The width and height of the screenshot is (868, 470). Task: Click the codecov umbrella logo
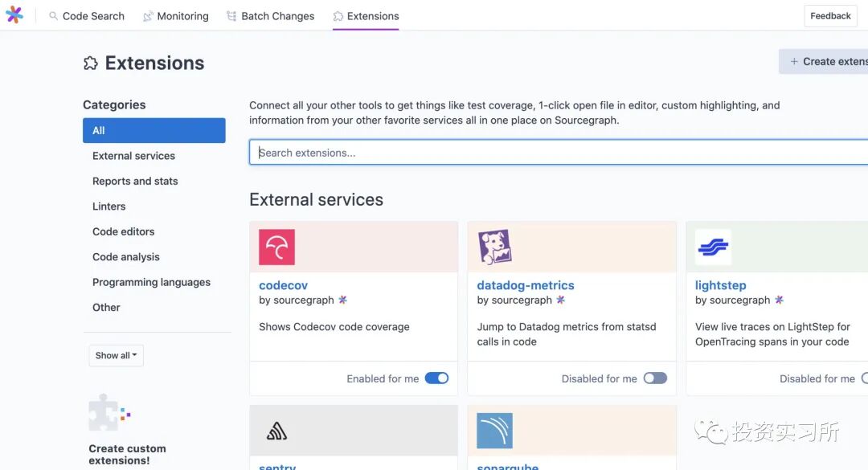coord(276,247)
